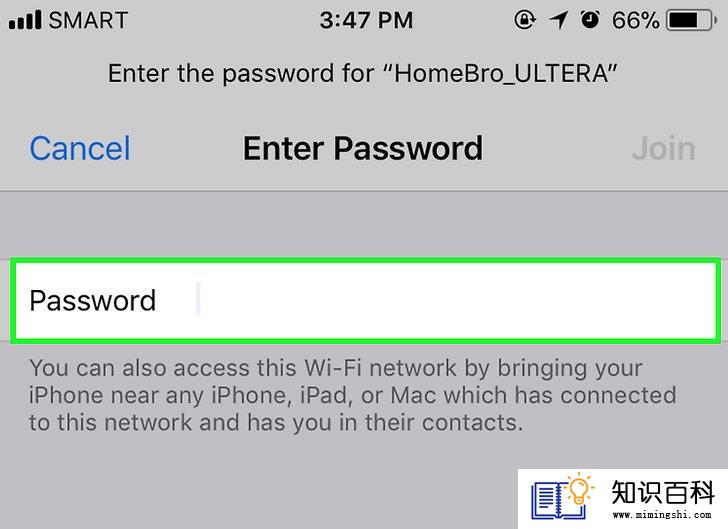Tap the location services arrow icon
728x529 pixels.
tap(559, 20)
